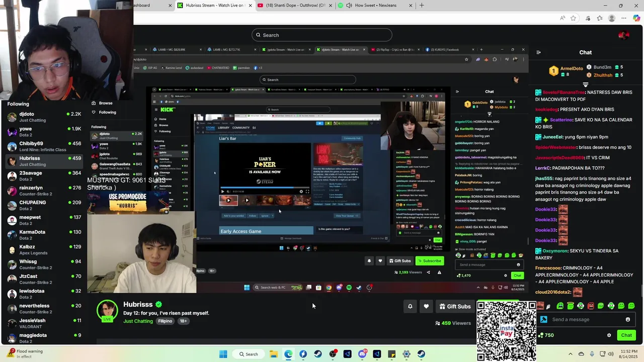Click the Windows Start button

(223, 354)
